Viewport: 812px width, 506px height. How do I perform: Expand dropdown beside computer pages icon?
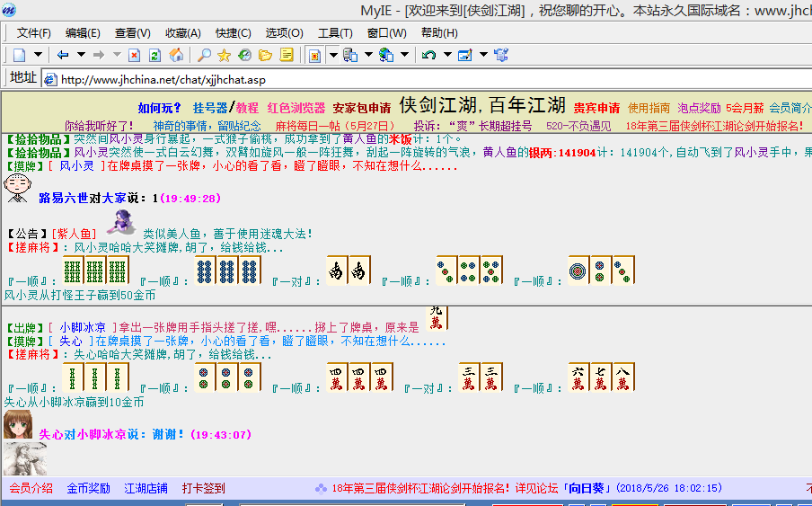point(368,55)
